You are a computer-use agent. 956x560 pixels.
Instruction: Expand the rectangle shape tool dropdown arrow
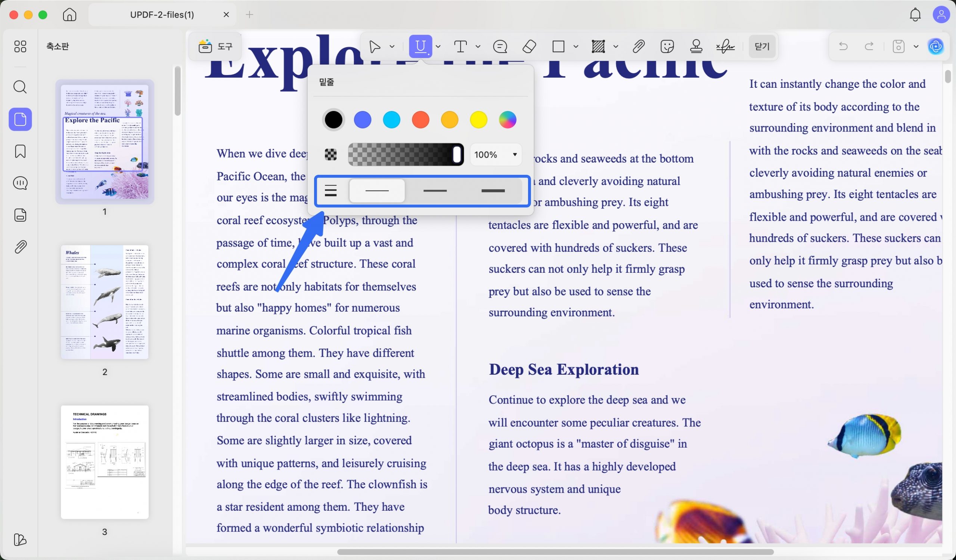coord(576,47)
